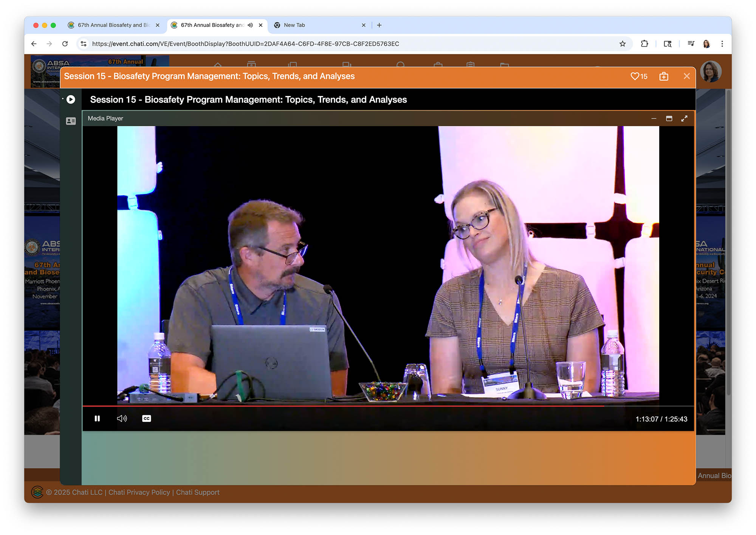Close the Session 15 overlay panel
Image resolution: width=756 pixels, height=535 pixels.
(687, 76)
